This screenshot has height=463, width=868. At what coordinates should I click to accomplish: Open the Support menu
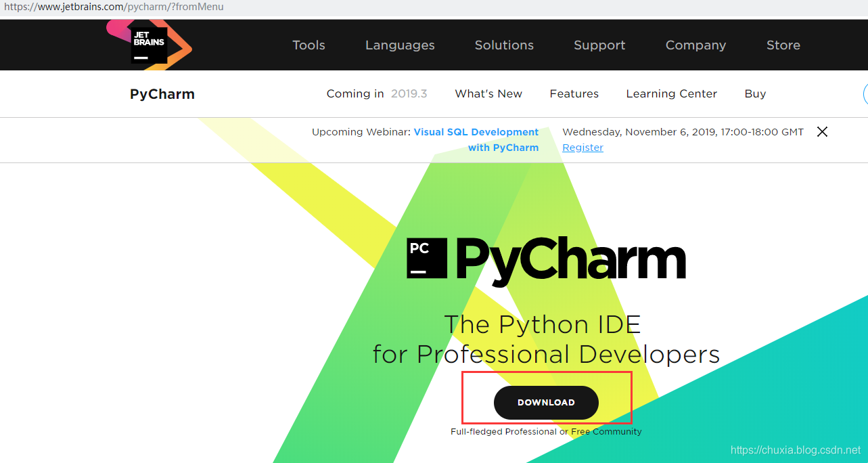tap(599, 45)
